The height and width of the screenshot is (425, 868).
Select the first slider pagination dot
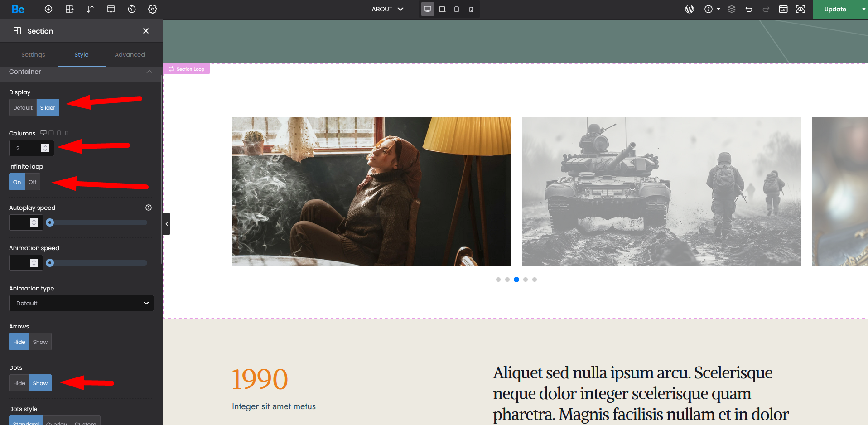tap(498, 280)
